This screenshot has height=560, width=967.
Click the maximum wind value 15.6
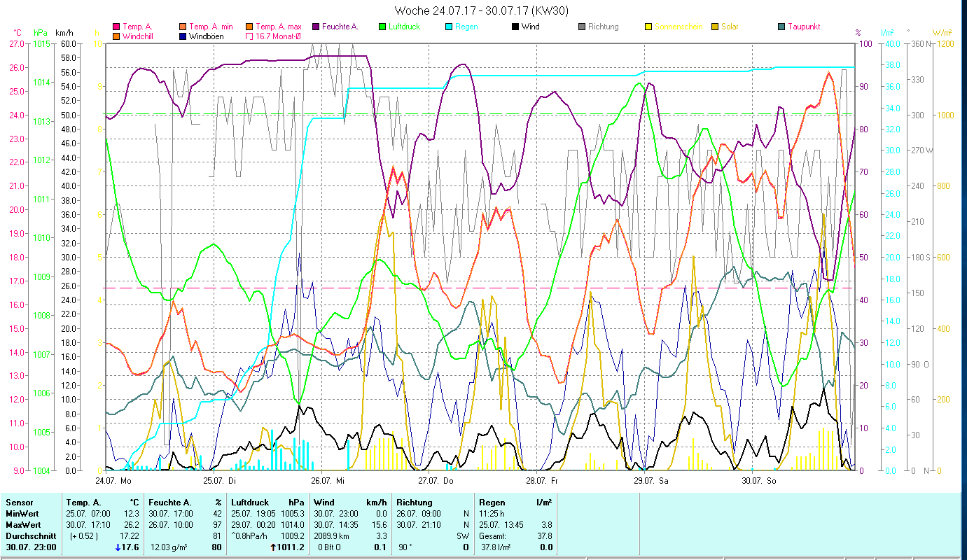pos(380,524)
